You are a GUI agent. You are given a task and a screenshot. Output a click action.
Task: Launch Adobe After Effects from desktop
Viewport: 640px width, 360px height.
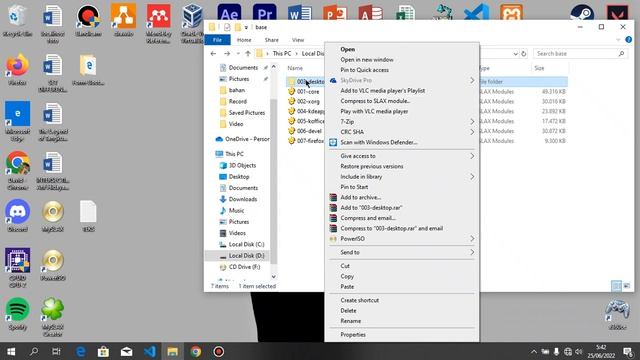(x=229, y=12)
